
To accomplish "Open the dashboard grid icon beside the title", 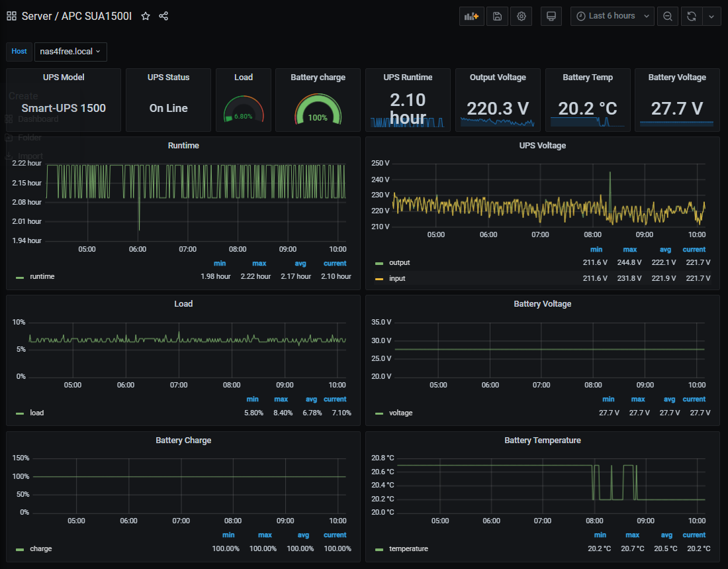I will pyautogui.click(x=12, y=17).
